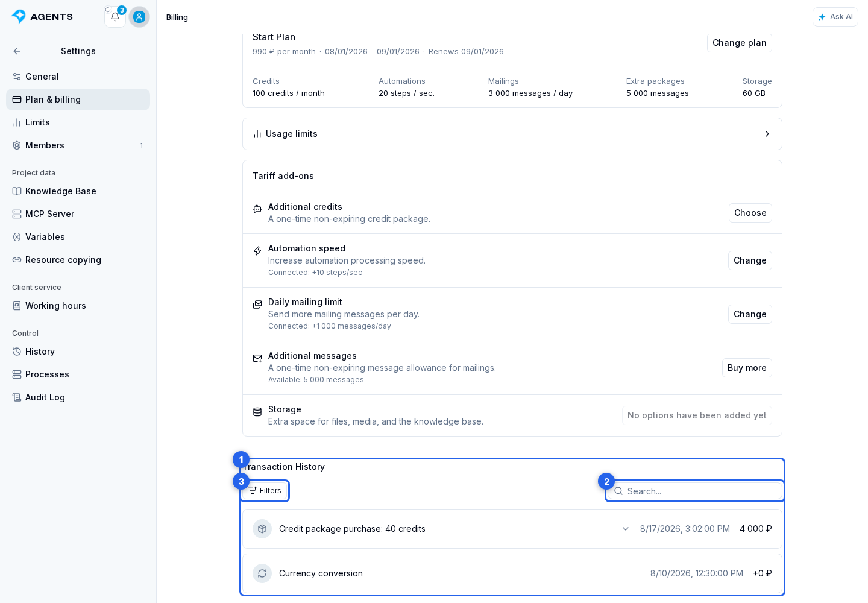The width and height of the screenshot is (868, 603).
Task: Open General settings
Action: coord(78,77)
